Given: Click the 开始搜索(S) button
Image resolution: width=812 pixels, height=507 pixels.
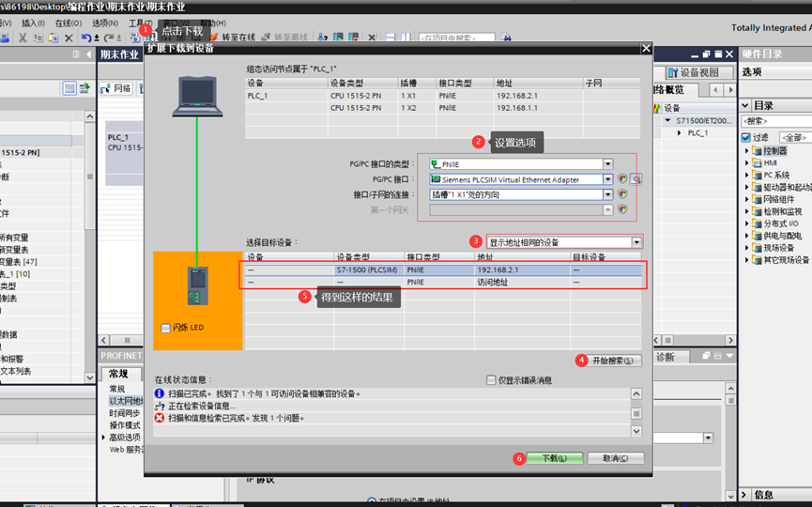Looking at the screenshot, I should coord(613,361).
